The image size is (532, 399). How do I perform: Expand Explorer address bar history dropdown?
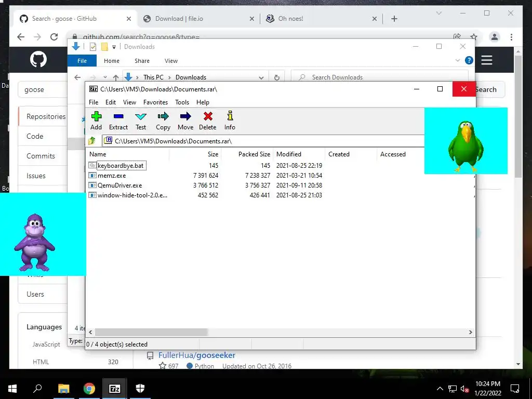[261, 78]
